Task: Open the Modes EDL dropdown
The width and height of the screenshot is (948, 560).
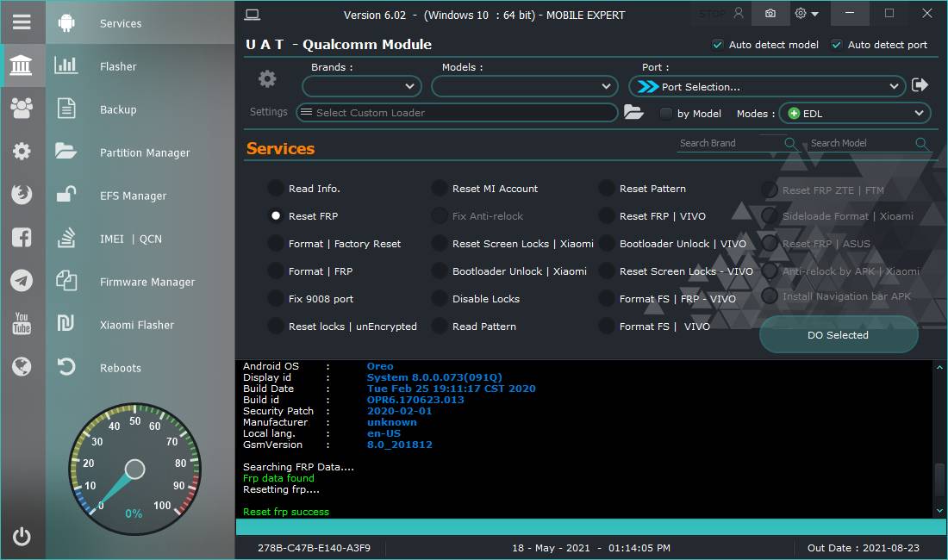Action: (x=855, y=113)
